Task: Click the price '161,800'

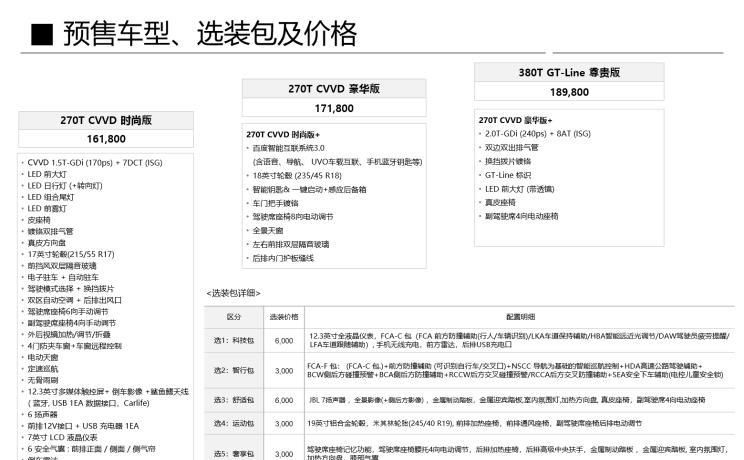Action: [x=106, y=139]
